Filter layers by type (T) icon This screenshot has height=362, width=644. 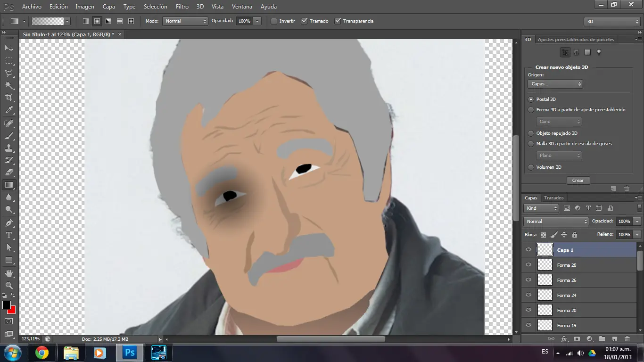click(588, 208)
